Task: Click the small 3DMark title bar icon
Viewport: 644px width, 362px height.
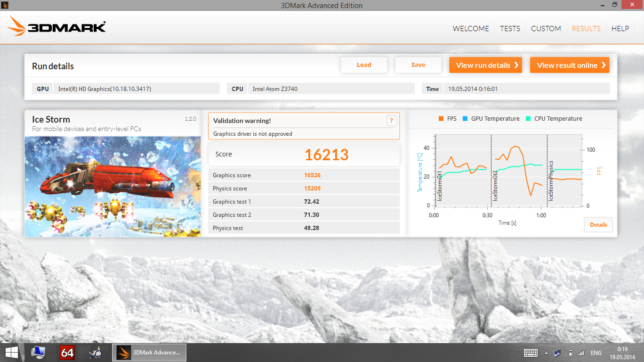Action: tap(5, 5)
